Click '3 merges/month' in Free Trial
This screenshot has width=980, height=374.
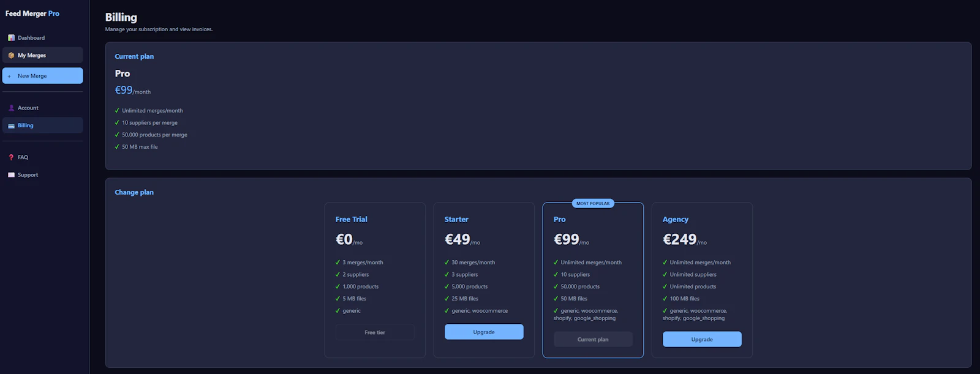(363, 263)
